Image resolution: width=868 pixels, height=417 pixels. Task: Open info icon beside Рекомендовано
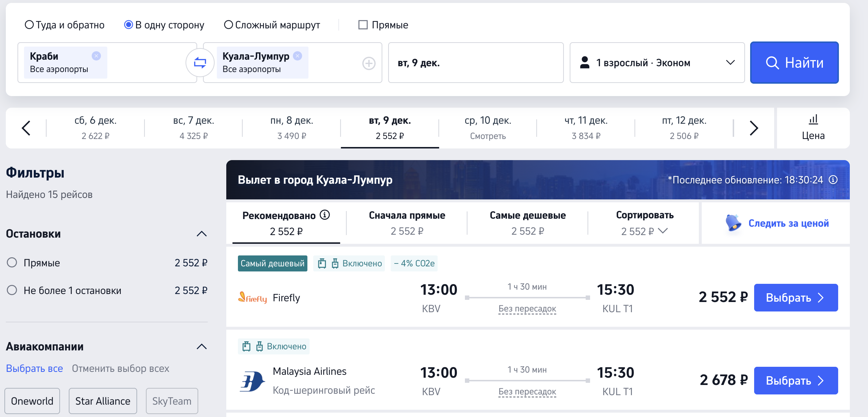(325, 215)
